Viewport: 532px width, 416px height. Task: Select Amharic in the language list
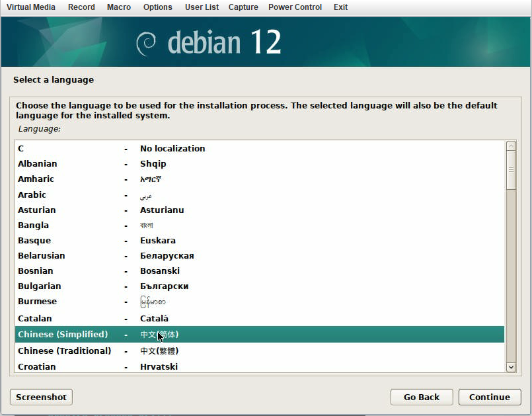260,179
